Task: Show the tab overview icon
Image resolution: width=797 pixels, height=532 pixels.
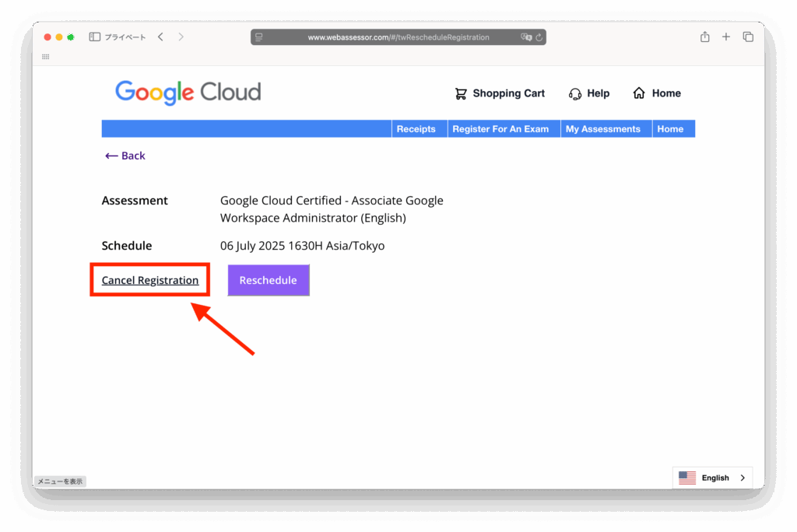Action: pos(748,37)
